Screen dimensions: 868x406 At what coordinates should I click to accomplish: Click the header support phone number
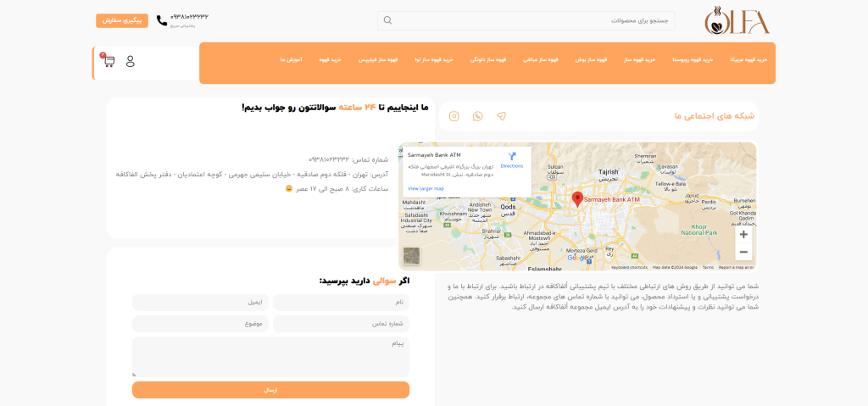189,17
